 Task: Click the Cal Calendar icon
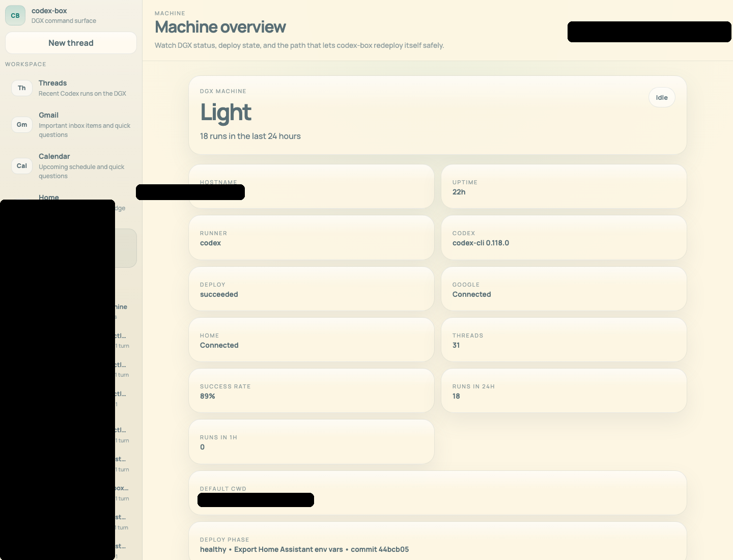[x=21, y=165]
